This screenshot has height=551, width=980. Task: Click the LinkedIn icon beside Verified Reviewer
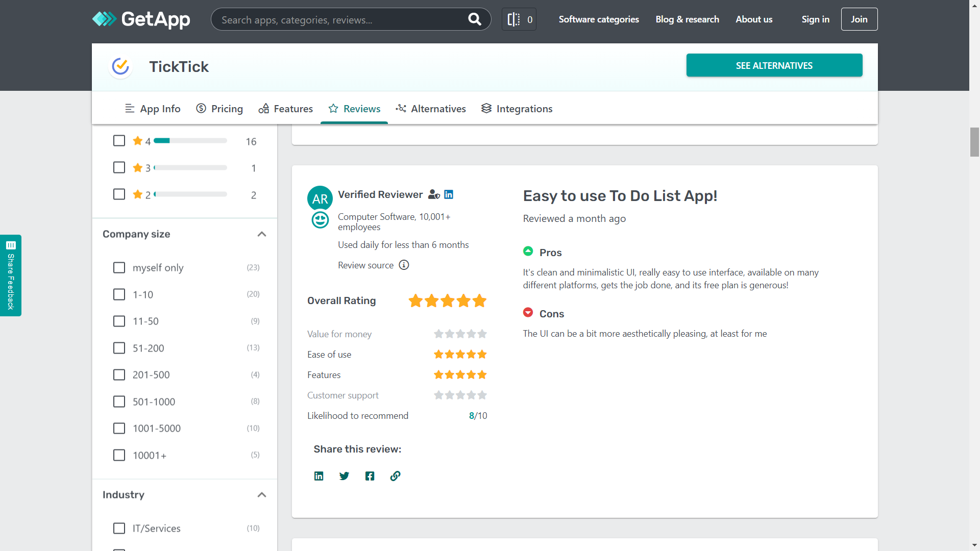click(449, 194)
